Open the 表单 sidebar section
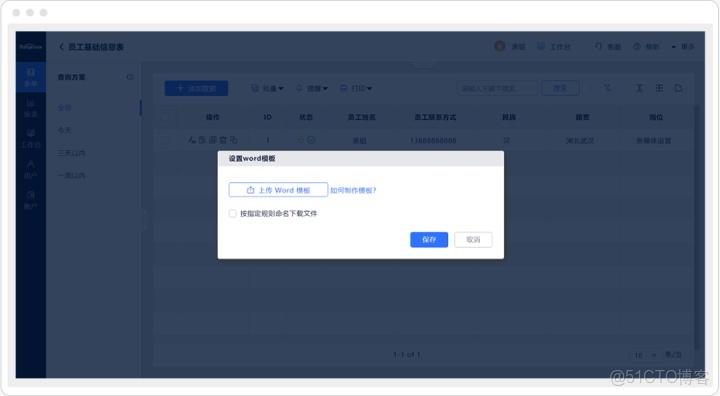This screenshot has width=720, height=396. click(31, 77)
